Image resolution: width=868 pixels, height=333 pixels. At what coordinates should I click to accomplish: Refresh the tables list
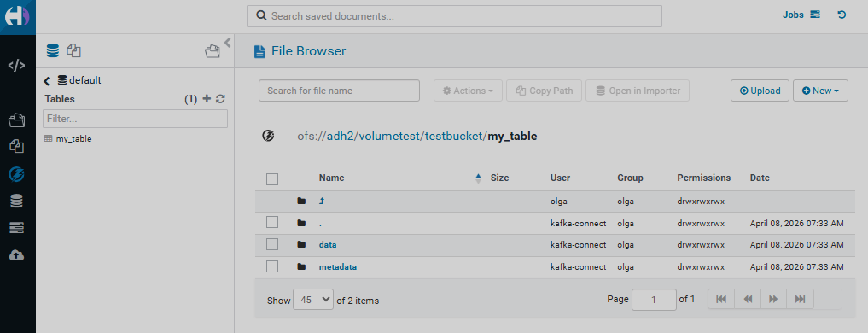point(220,99)
